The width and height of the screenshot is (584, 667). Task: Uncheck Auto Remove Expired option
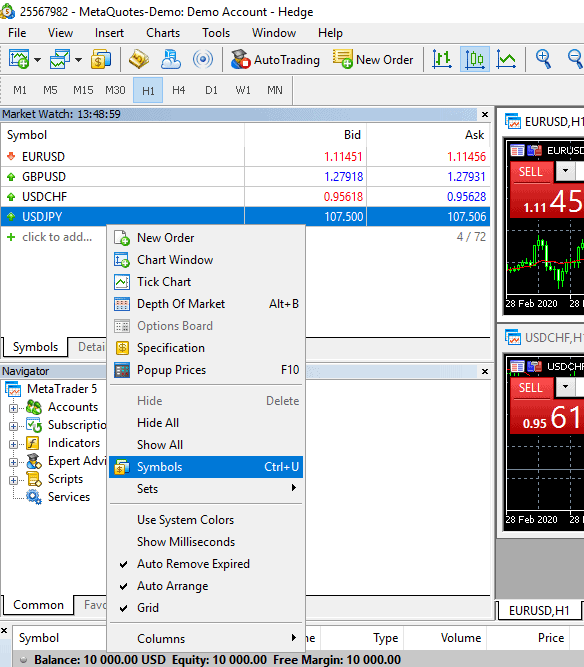click(206, 564)
